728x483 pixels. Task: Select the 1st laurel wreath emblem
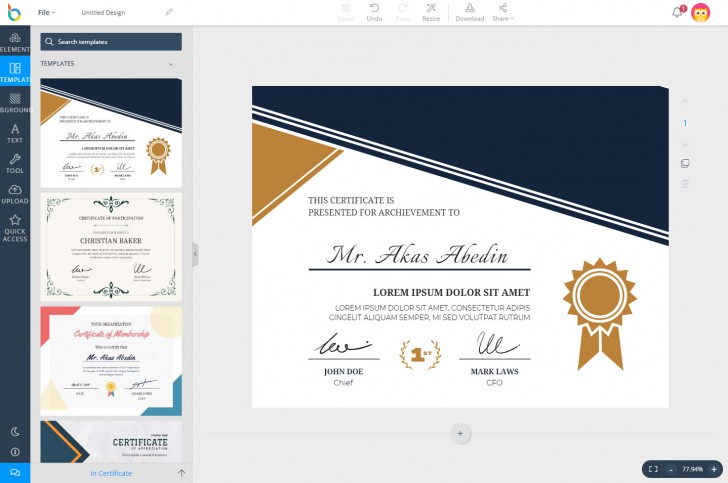click(420, 355)
